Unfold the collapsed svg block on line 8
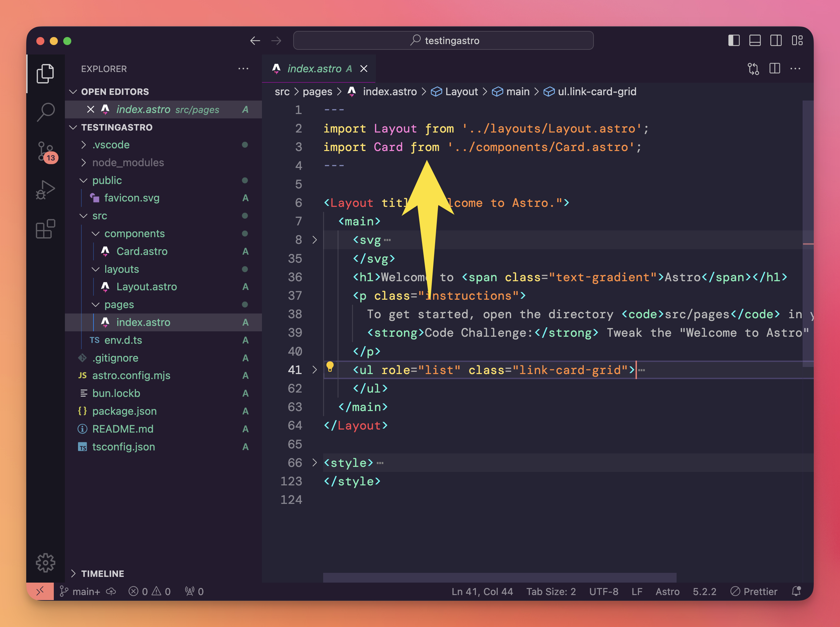The image size is (840, 627). tap(314, 240)
